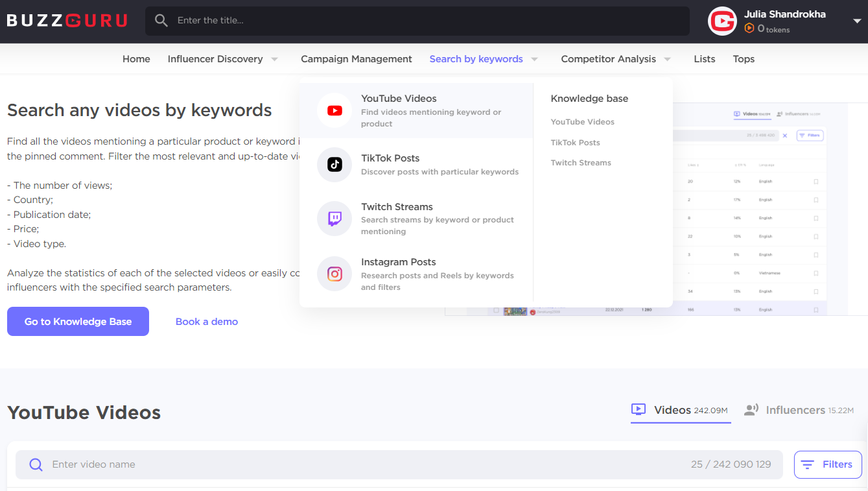The width and height of the screenshot is (868, 491).
Task: Collapse the Search by keywords dropdown arrow
Action: tap(534, 59)
